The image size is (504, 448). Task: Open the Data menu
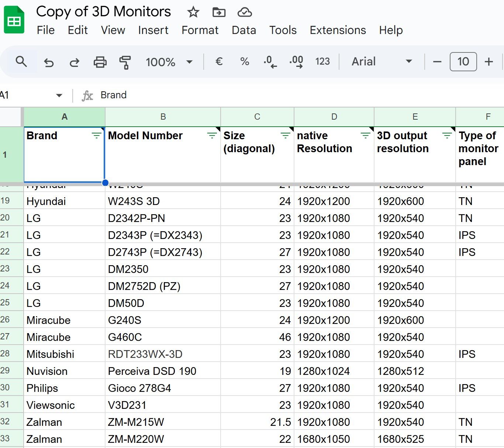point(244,30)
